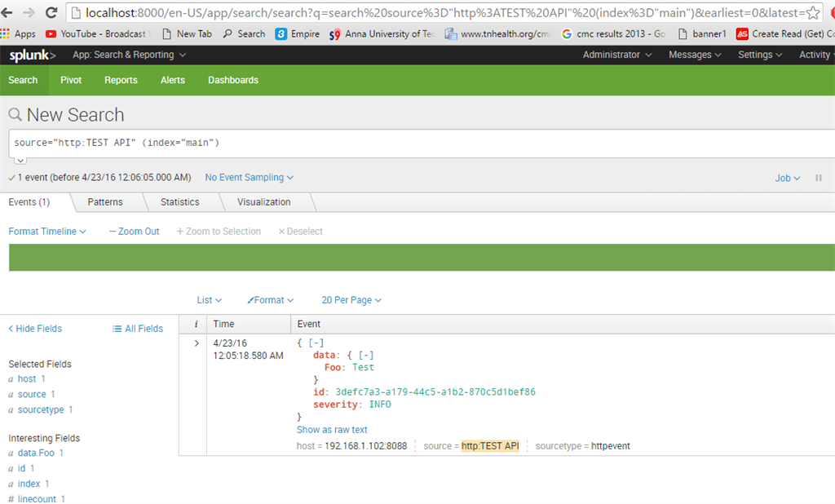Open the Empire bookmark
Image resolution: width=835 pixels, height=504 pixels.
tap(297, 33)
